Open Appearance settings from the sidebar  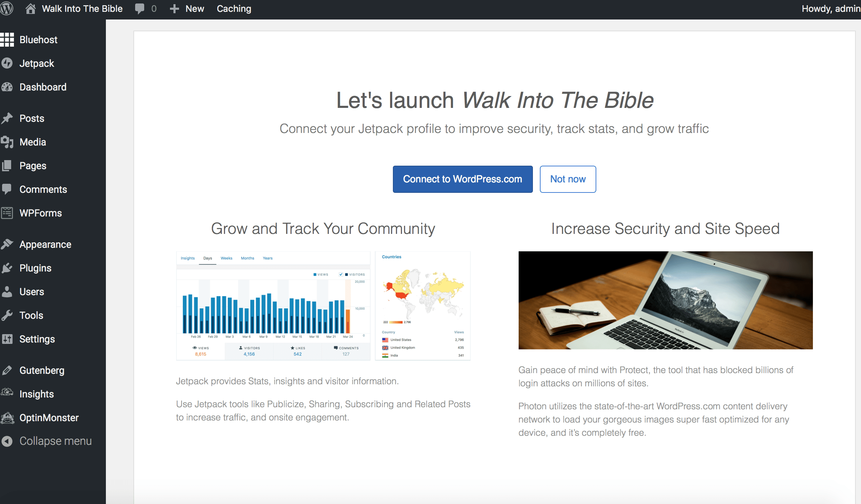click(x=45, y=244)
